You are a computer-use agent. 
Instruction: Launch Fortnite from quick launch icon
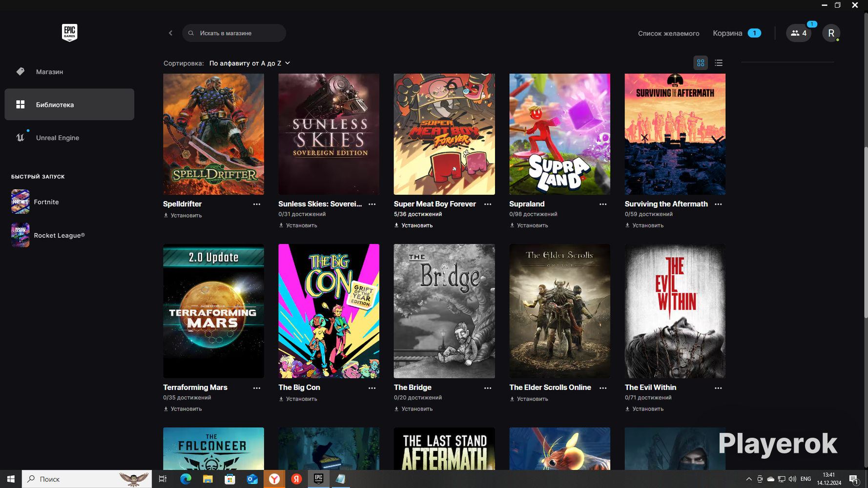coord(21,202)
